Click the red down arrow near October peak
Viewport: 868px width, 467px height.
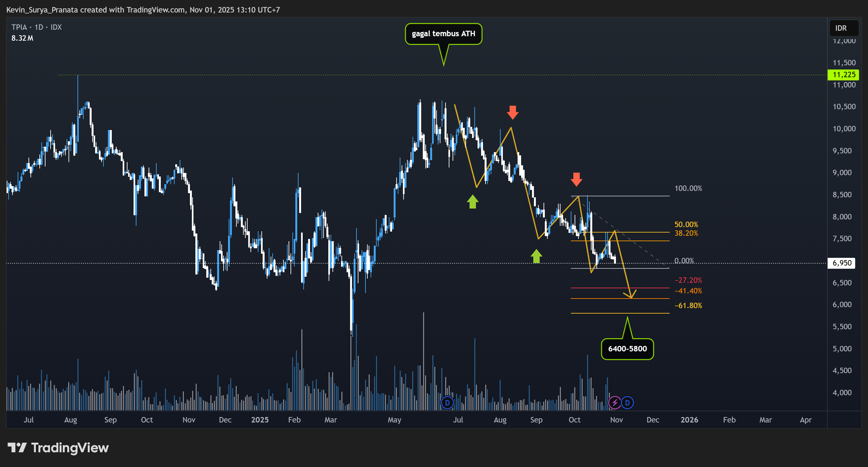(576, 179)
